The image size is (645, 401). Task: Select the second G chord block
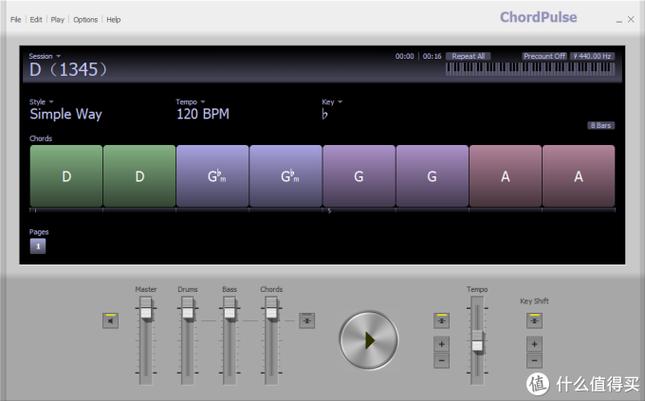click(x=432, y=176)
